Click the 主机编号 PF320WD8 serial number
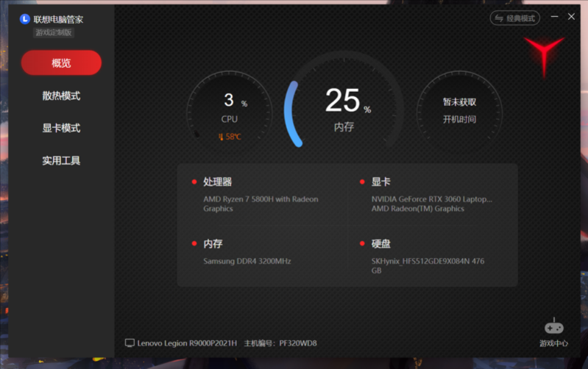 point(280,343)
